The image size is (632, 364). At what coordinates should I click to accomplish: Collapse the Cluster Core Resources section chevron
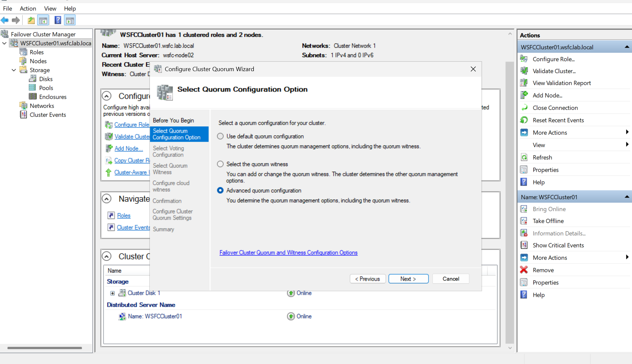coord(106,256)
